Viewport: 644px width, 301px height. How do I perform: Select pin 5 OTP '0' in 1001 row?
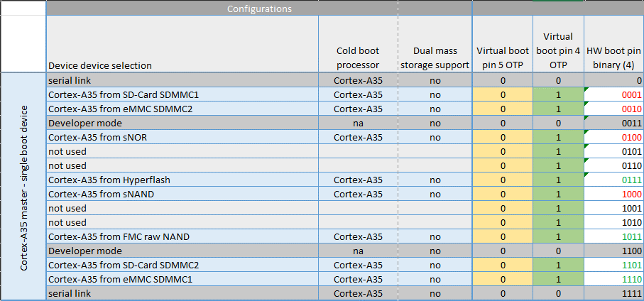click(x=503, y=208)
